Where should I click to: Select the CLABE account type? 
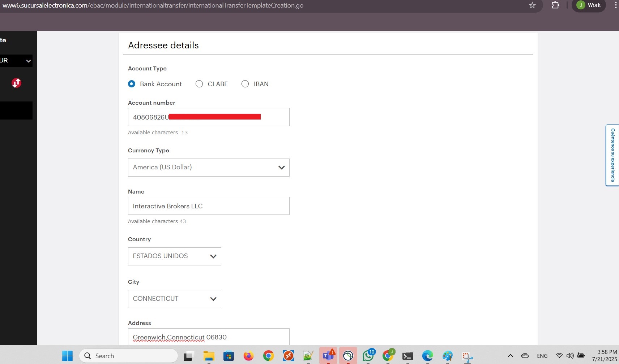tap(199, 84)
